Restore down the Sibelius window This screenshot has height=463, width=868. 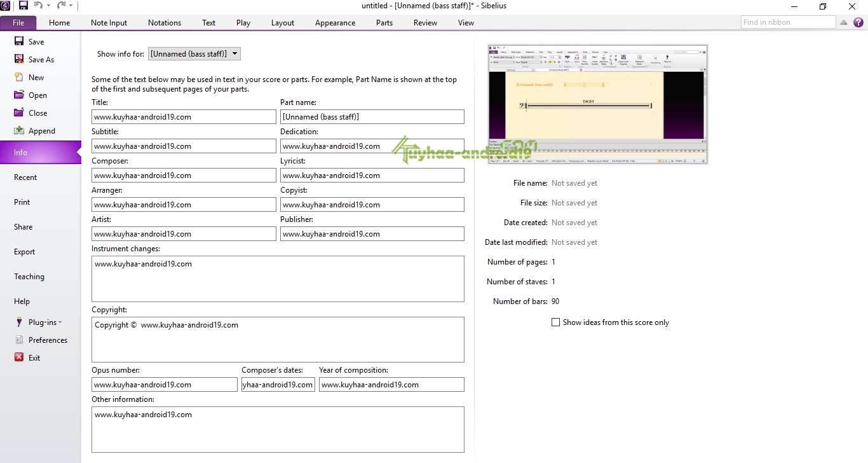coord(823,6)
